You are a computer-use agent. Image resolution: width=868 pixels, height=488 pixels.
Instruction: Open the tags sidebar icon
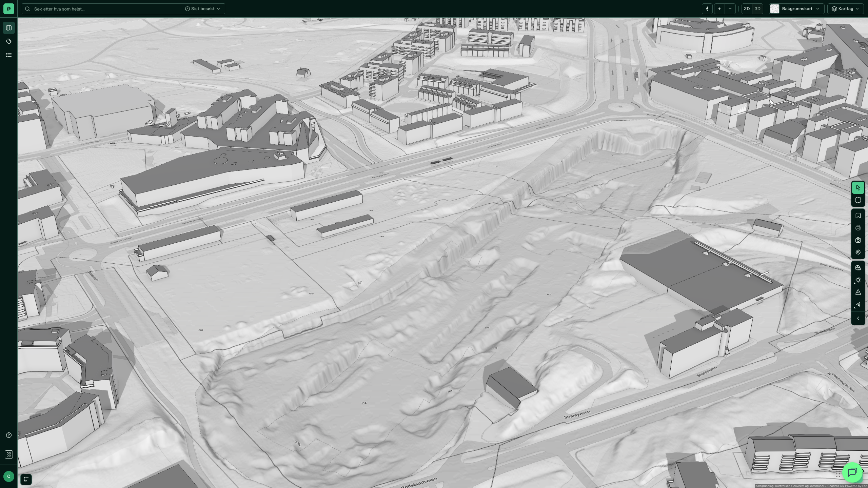point(9,41)
